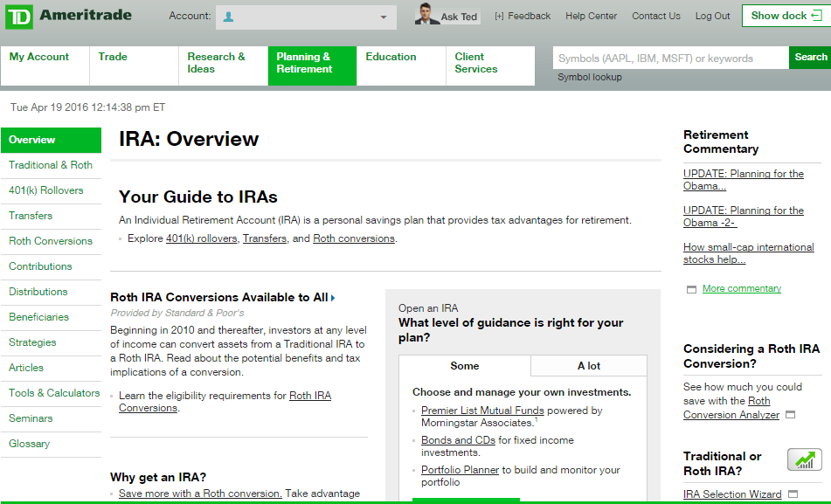The width and height of the screenshot is (831, 504).
Task: Select the Planning & Retirement menu
Action: point(312,66)
